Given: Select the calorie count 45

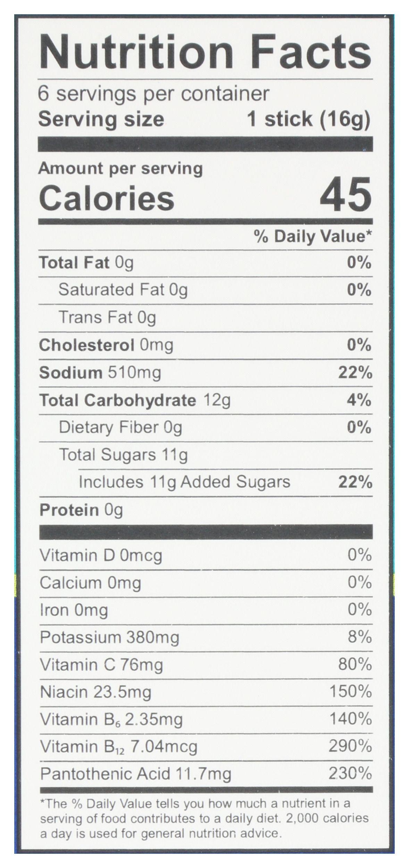Looking at the screenshot, I should pos(345,195).
